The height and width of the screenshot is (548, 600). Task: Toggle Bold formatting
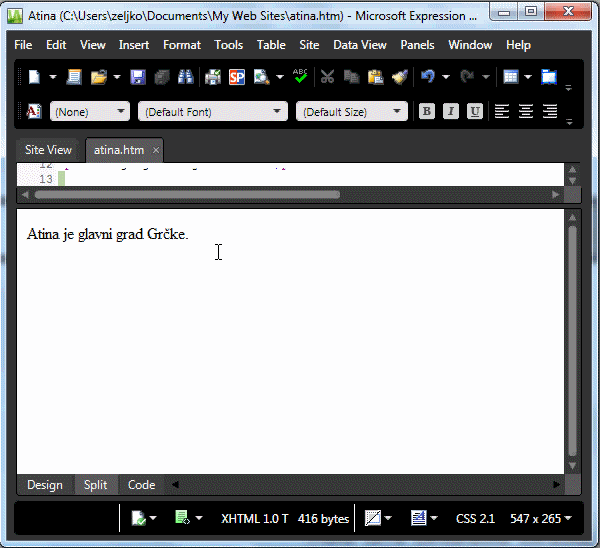tap(427, 111)
